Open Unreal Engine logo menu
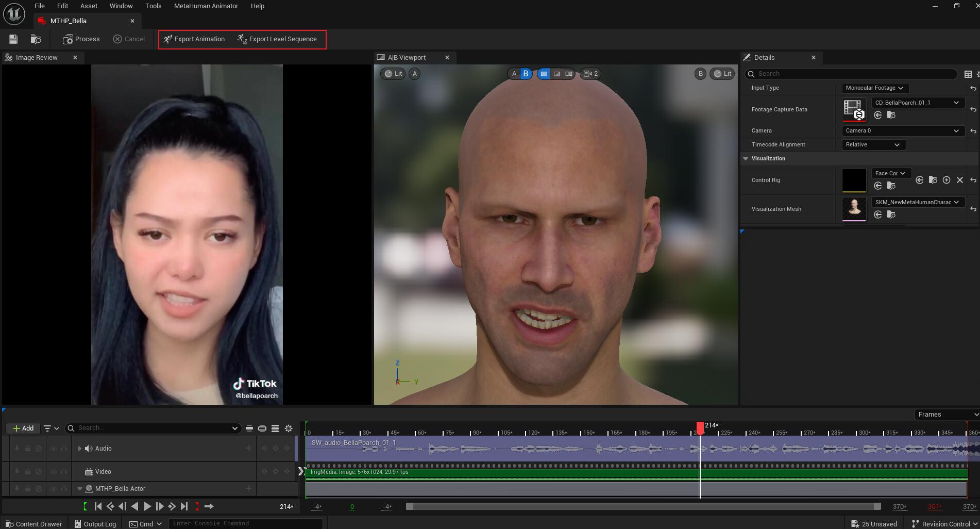This screenshot has height=529, width=980. 14,14
